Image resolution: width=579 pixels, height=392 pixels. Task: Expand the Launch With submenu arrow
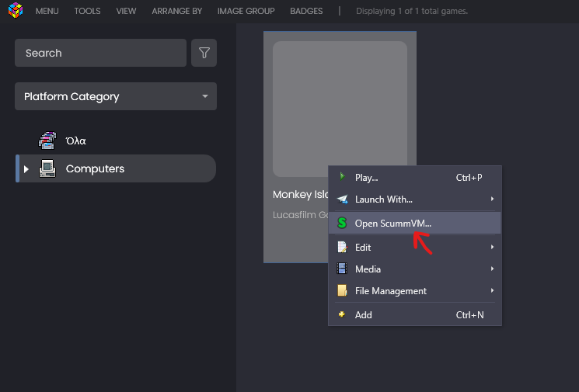point(492,199)
